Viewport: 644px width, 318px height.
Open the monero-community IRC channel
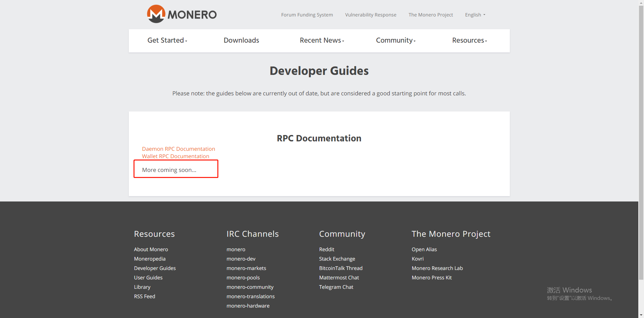[250, 287]
